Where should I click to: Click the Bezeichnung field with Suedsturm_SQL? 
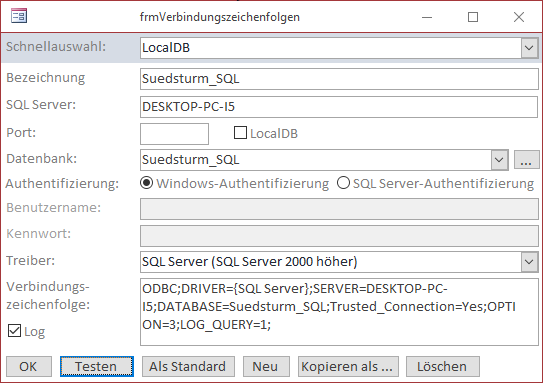339,79
